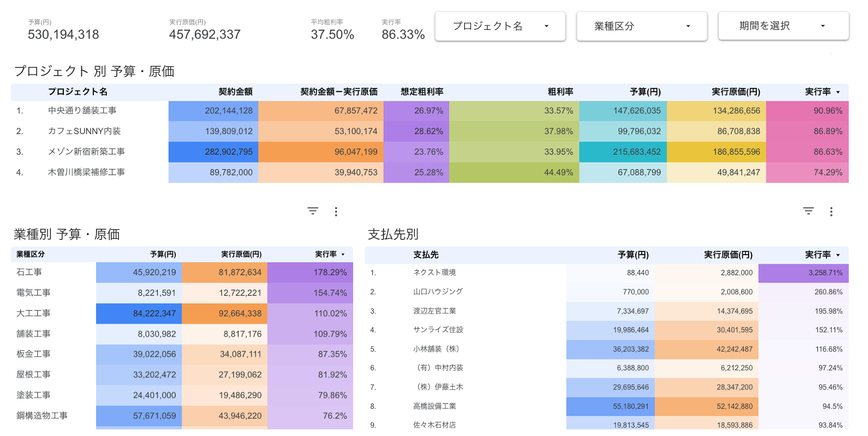Sort by the 粗利率 column header
868x436 pixels.
click(560, 92)
